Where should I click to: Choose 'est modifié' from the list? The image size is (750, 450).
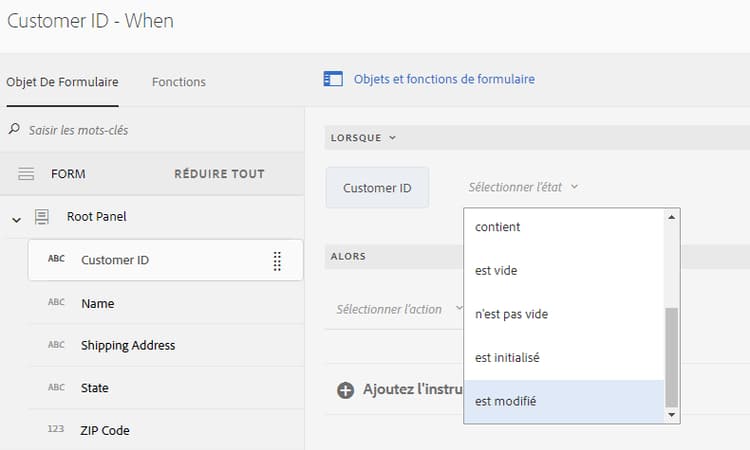pos(506,401)
